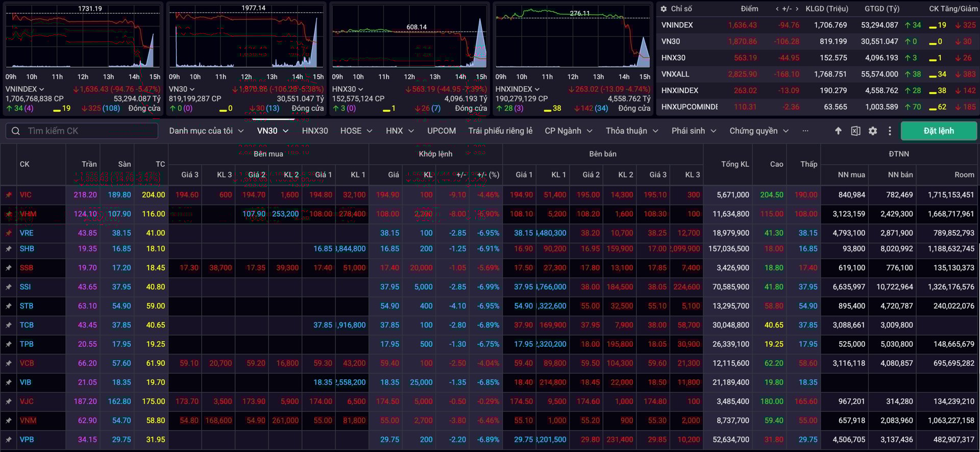
Task: Click the horizontal ellipsis after Chứng quyền
Action: coord(805,131)
